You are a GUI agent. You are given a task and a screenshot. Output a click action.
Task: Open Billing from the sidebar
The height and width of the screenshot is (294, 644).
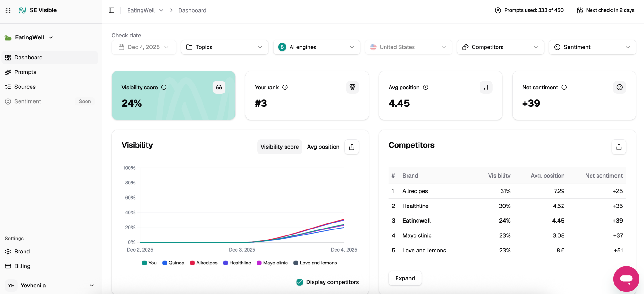(x=22, y=266)
